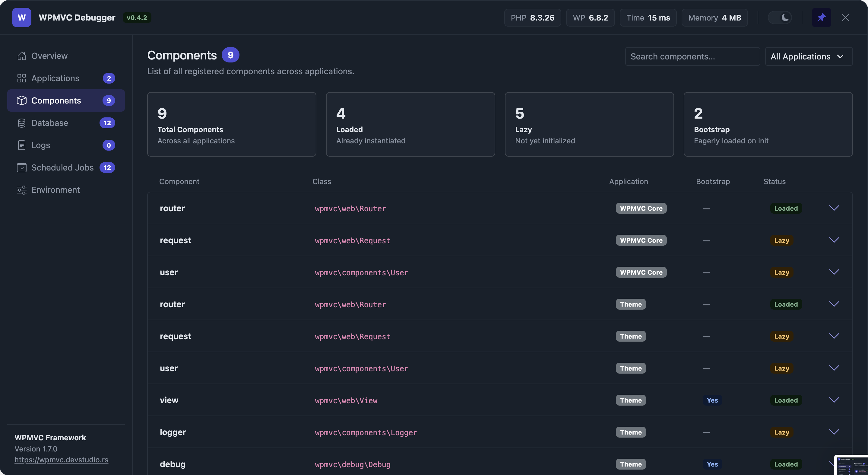Expand the WPMVC Core user row
The height and width of the screenshot is (475, 868).
[834, 272]
